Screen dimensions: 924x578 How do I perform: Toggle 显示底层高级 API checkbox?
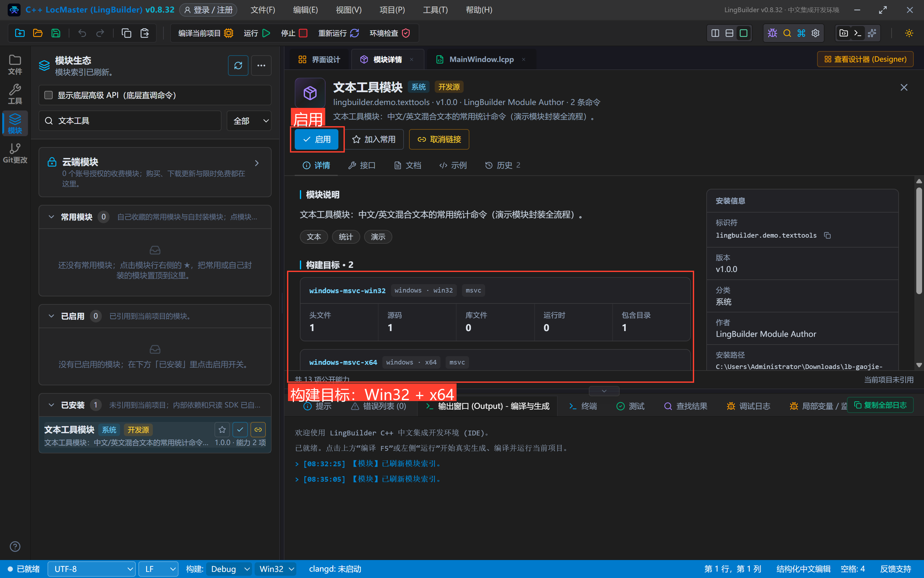click(x=48, y=95)
